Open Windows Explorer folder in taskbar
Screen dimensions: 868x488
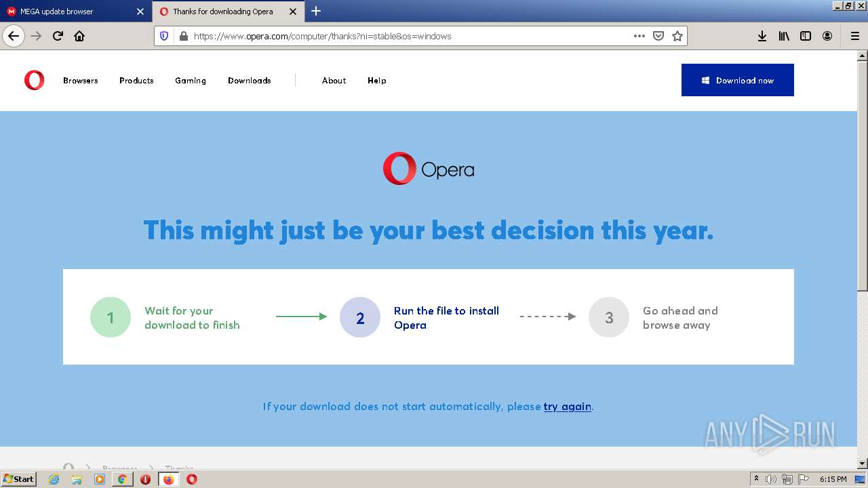pos(77,479)
